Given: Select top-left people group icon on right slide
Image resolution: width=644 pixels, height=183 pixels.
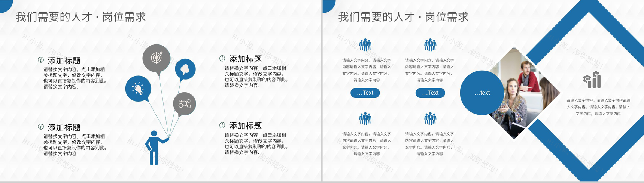Looking at the screenshot, I should click(x=365, y=45).
